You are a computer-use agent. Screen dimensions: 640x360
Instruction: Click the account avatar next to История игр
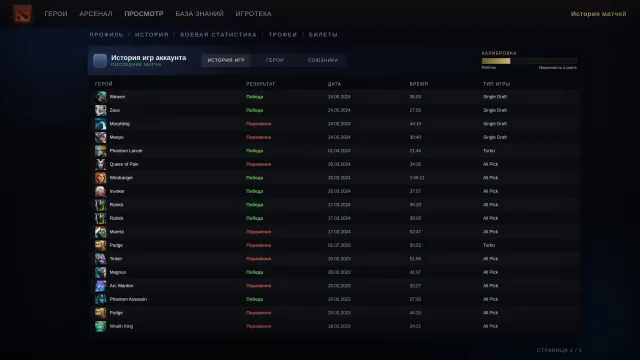pyautogui.click(x=100, y=60)
